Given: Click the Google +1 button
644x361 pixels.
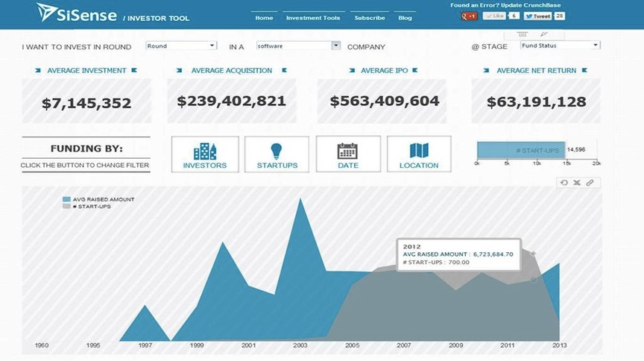Looking at the screenshot, I should (x=469, y=16).
